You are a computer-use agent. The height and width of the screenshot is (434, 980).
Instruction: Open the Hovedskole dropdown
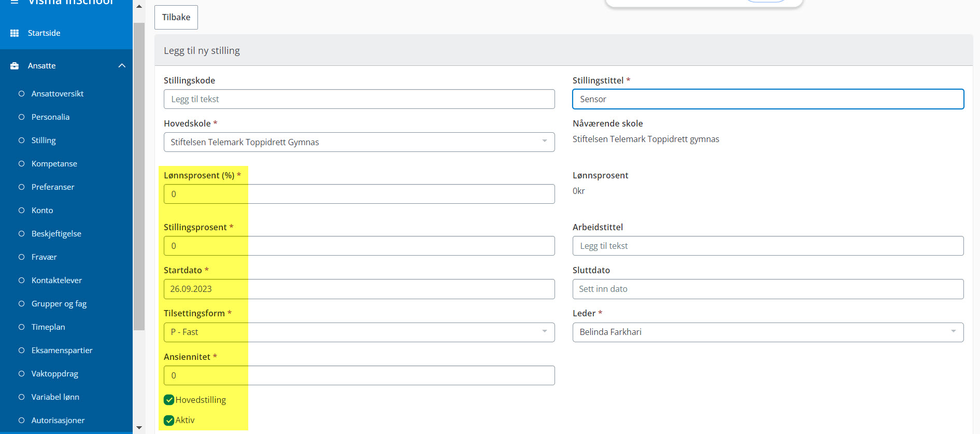pos(359,142)
